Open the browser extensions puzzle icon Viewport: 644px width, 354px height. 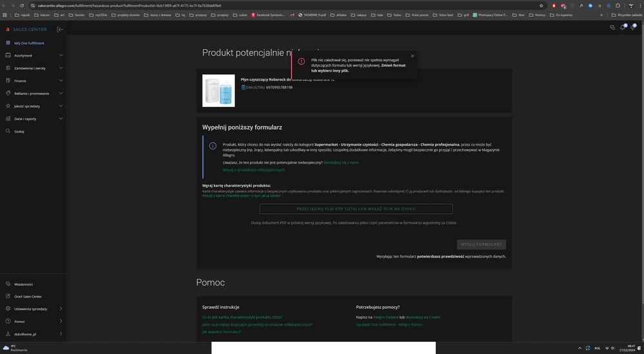[618, 6]
